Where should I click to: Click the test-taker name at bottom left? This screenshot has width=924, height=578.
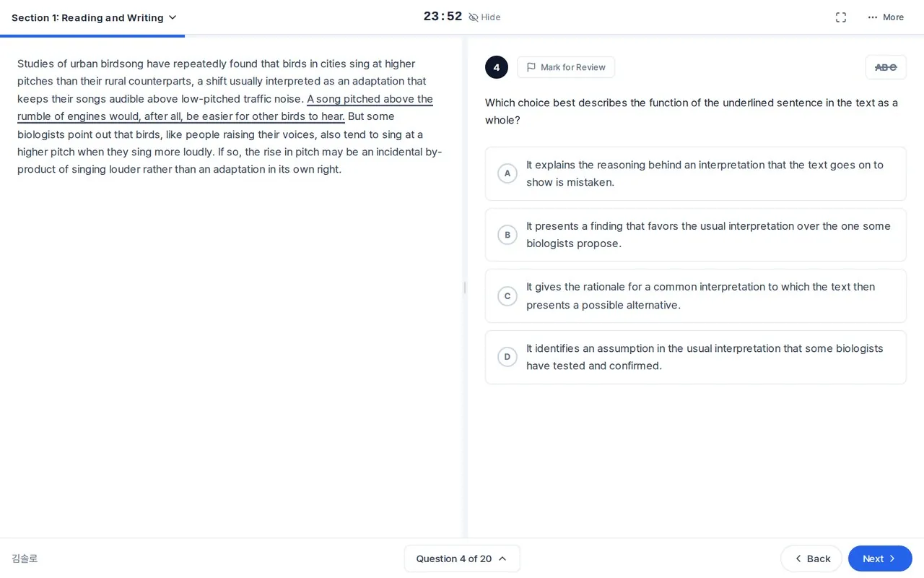tap(25, 558)
